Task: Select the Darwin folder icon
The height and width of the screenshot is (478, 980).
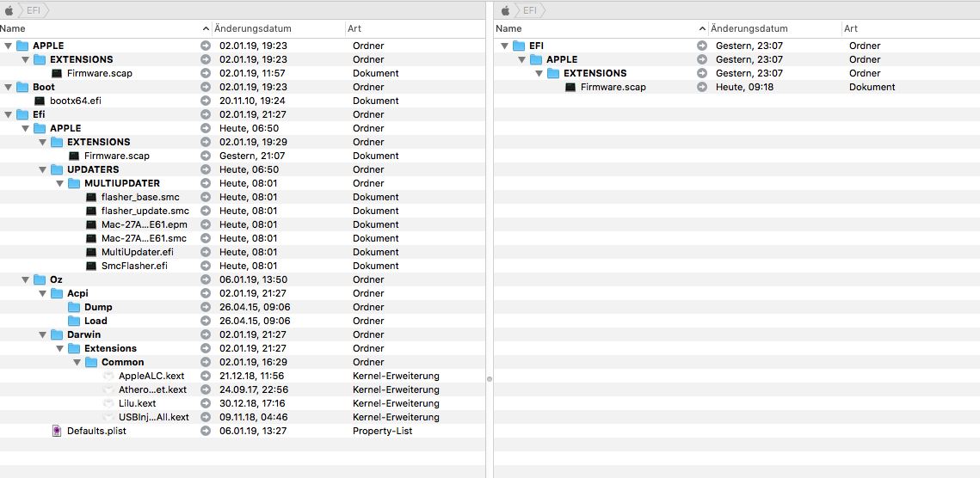Action: (57, 334)
